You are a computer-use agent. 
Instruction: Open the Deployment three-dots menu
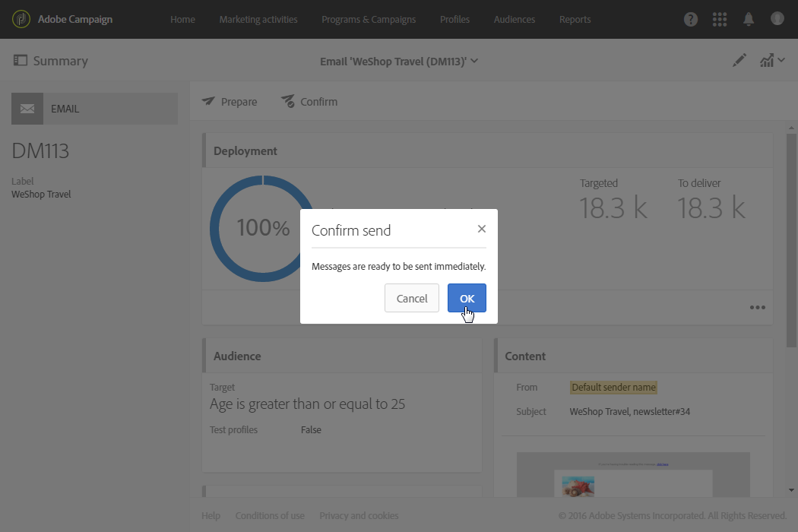coord(757,308)
